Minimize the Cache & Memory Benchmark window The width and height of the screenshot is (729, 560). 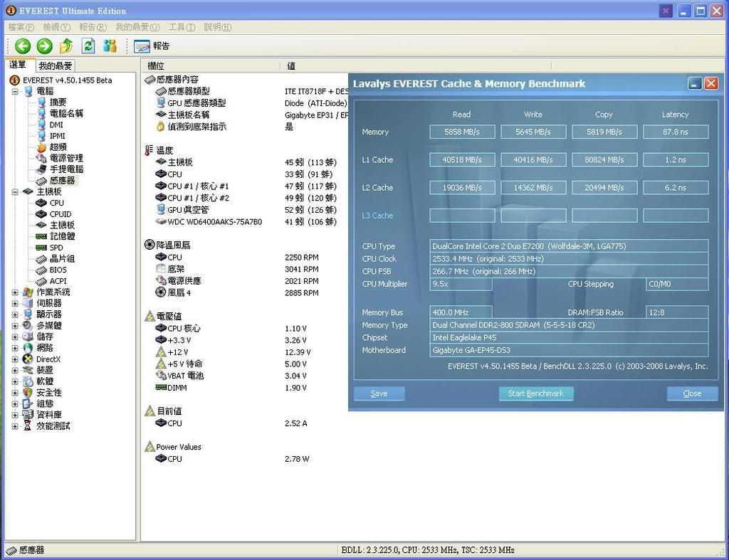695,84
